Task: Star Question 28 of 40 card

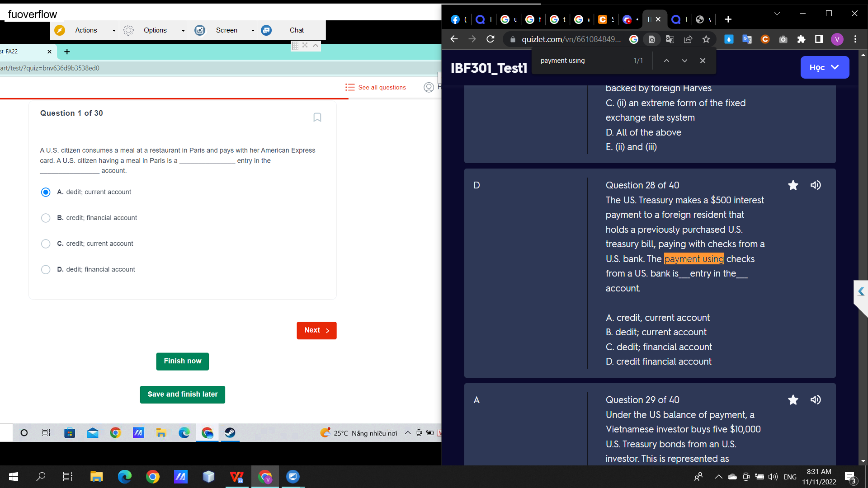Action: click(x=793, y=185)
